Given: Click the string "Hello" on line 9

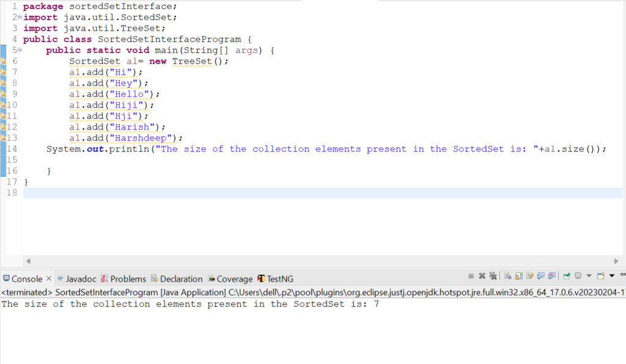Looking at the screenshot, I should pos(129,94).
